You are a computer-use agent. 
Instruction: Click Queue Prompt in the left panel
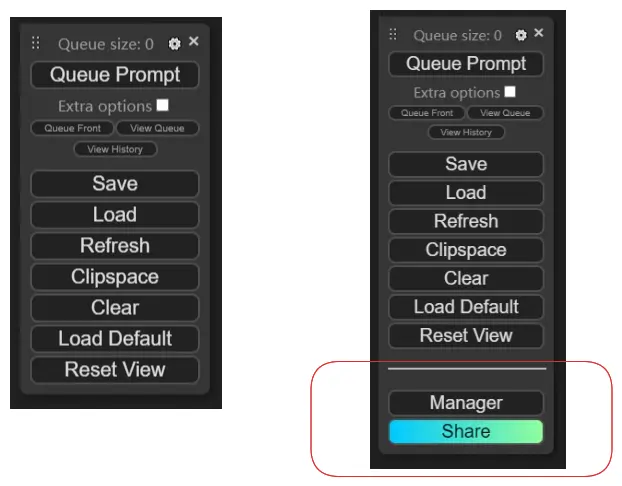(x=115, y=75)
